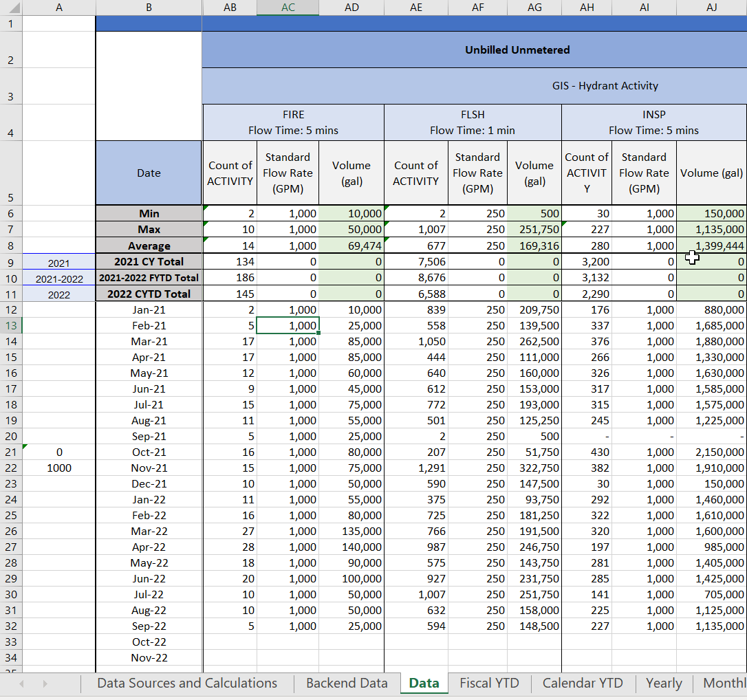
Task: Select column AD header
Action: 351,7
